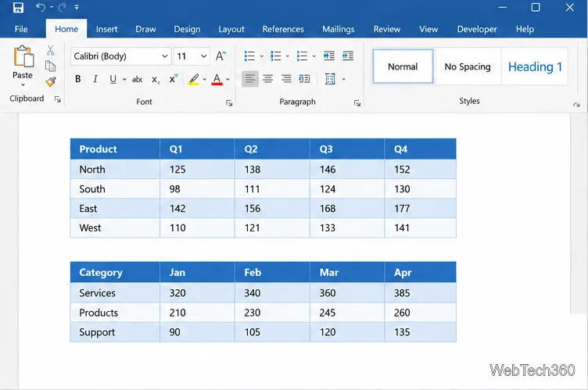
Task: Click Increase Font Size icon
Action: point(220,56)
